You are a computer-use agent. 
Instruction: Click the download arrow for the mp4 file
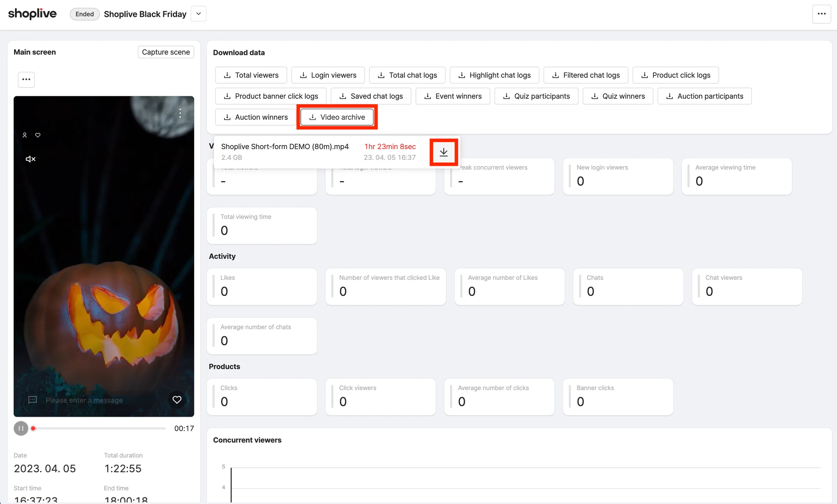point(444,152)
